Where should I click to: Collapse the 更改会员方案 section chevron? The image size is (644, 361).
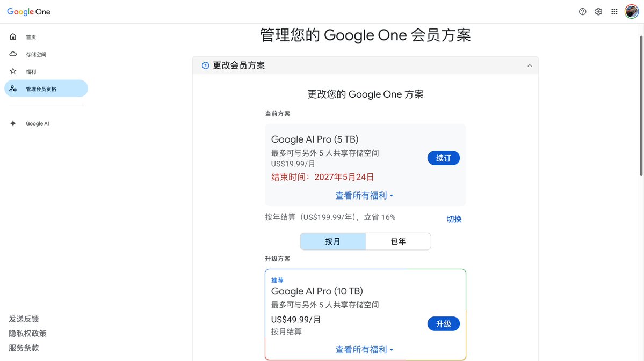530,65
